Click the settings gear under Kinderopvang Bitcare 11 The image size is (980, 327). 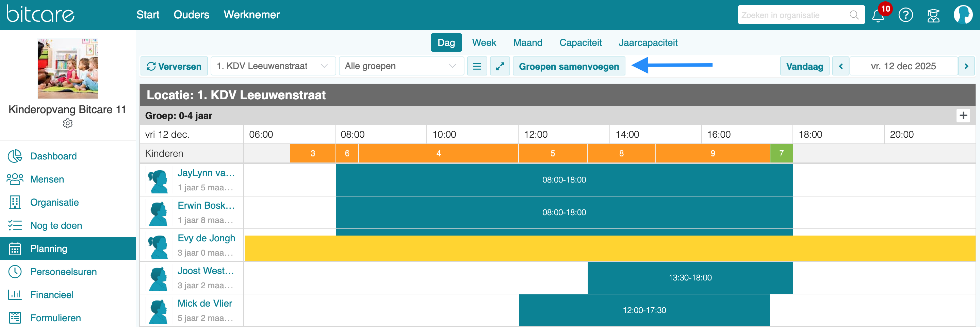(x=68, y=124)
